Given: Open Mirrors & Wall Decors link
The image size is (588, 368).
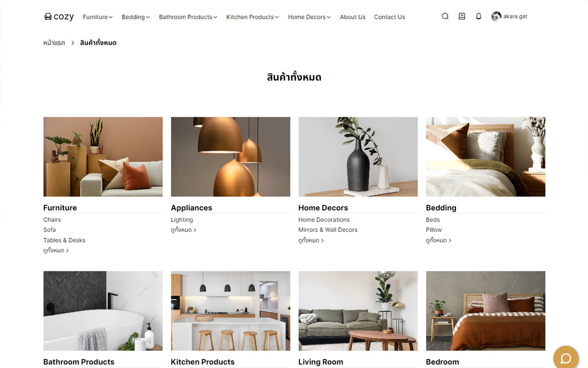Looking at the screenshot, I should point(328,230).
